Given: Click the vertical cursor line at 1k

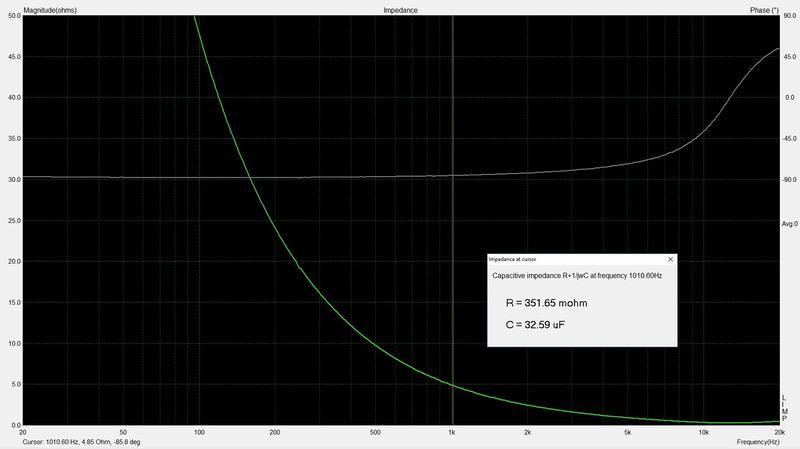Looking at the screenshot, I should point(453,219).
